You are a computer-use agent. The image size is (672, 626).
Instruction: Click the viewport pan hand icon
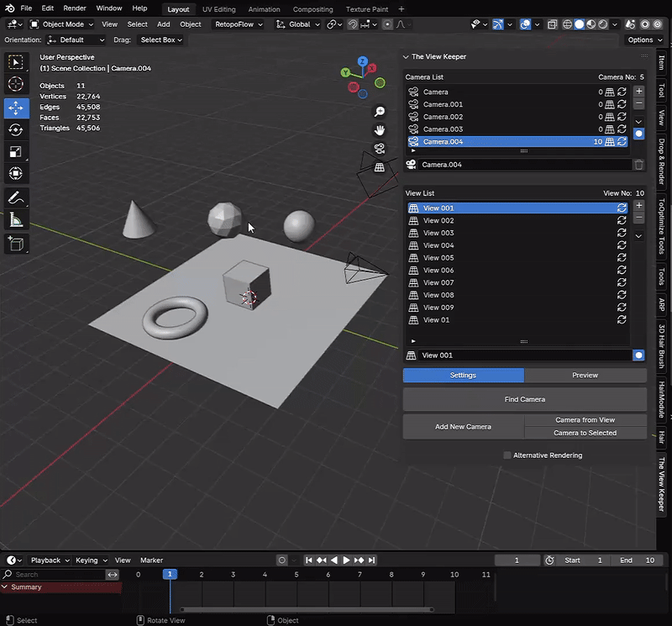(x=380, y=130)
